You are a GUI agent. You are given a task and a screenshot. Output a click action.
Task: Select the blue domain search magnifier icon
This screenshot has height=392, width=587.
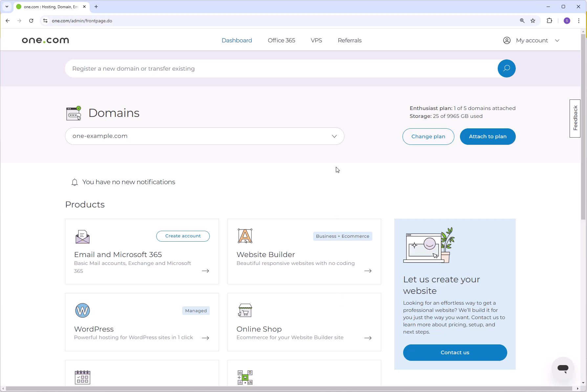[x=506, y=68]
